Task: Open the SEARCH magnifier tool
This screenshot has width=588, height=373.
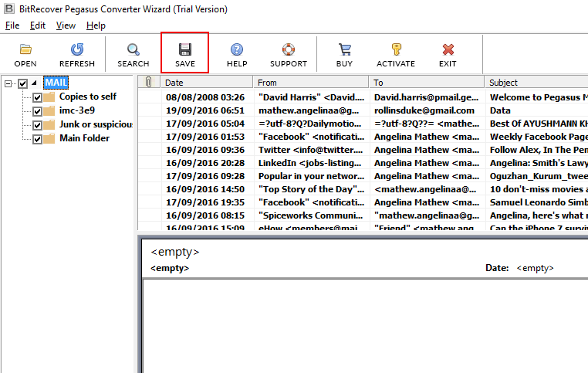Action: 133,49
